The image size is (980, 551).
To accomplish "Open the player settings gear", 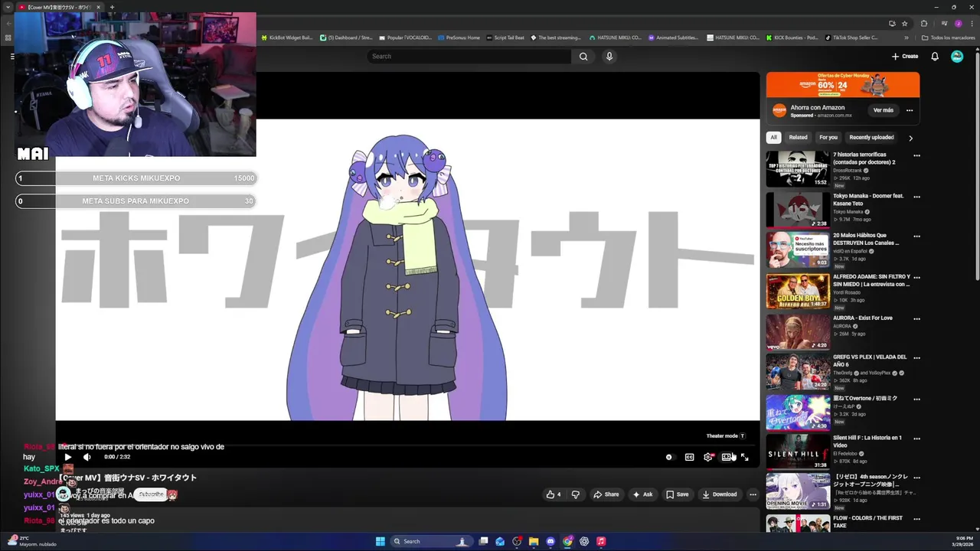I will click(x=707, y=457).
